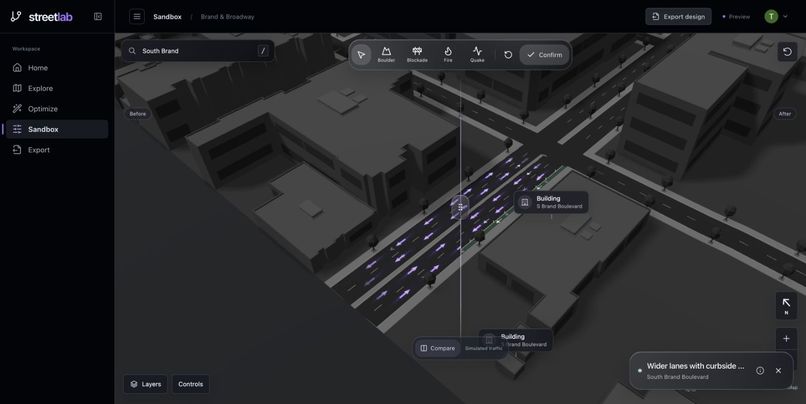Dismiss the Wider lanes card
Screen dimensions: 806x404
point(778,371)
